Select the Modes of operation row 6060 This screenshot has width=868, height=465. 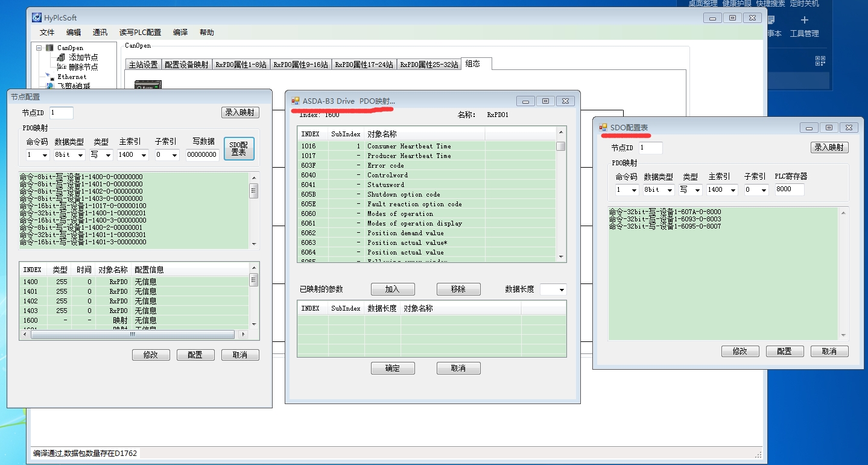427,214
